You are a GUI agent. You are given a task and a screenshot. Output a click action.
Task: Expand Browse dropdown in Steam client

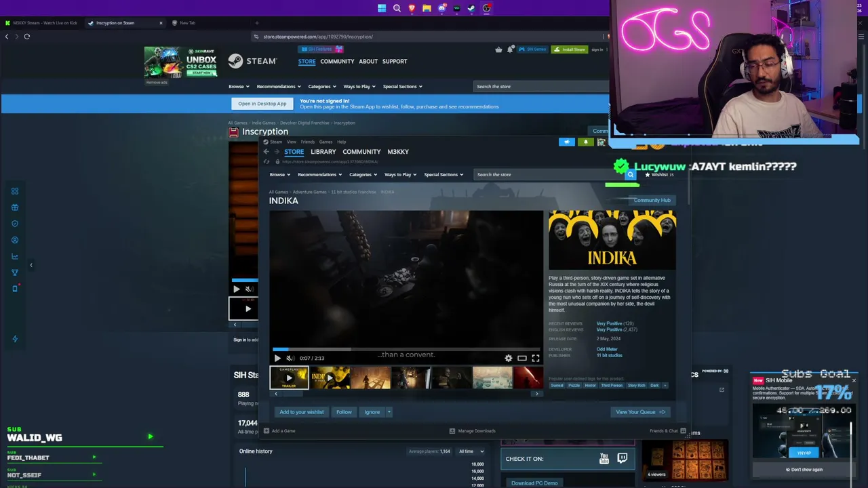point(279,175)
